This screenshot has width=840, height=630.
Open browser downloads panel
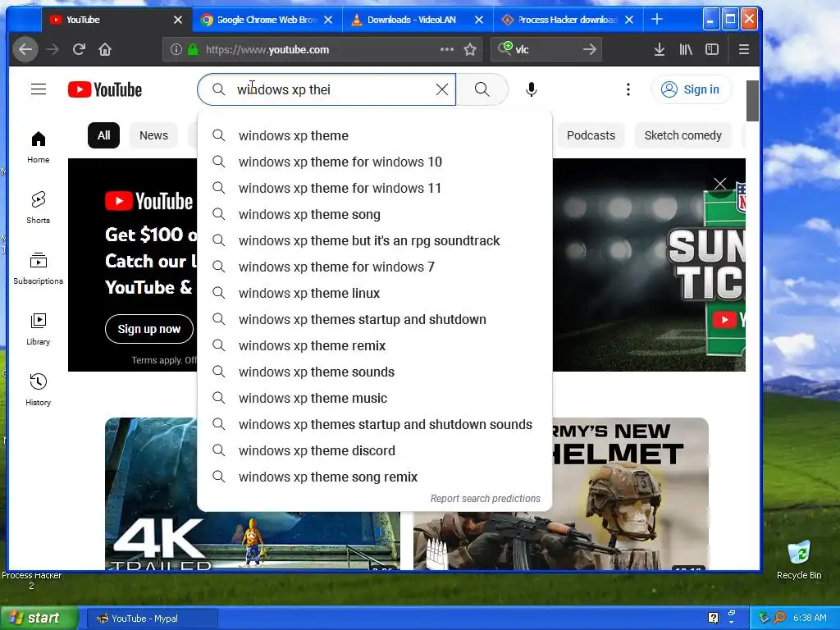pyautogui.click(x=660, y=50)
